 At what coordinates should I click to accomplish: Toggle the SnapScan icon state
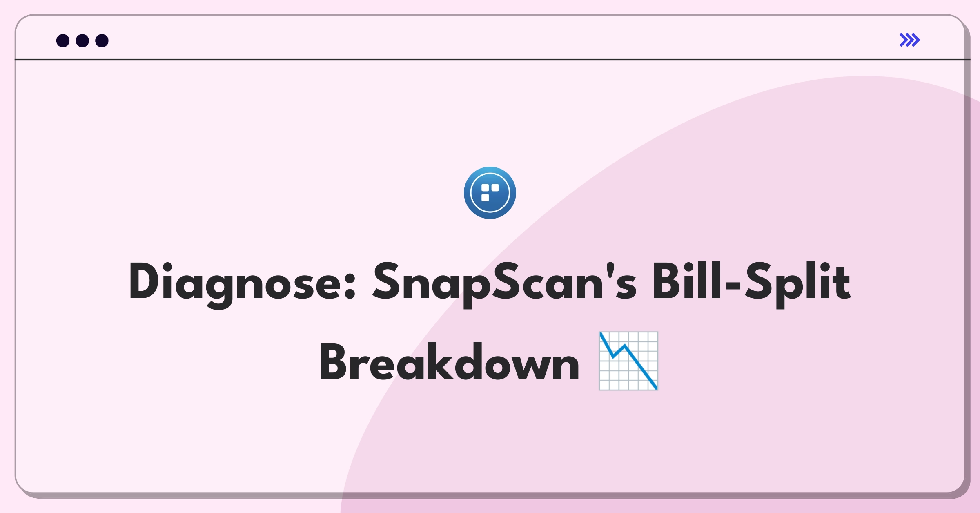pyautogui.click(x=489, y=194)
